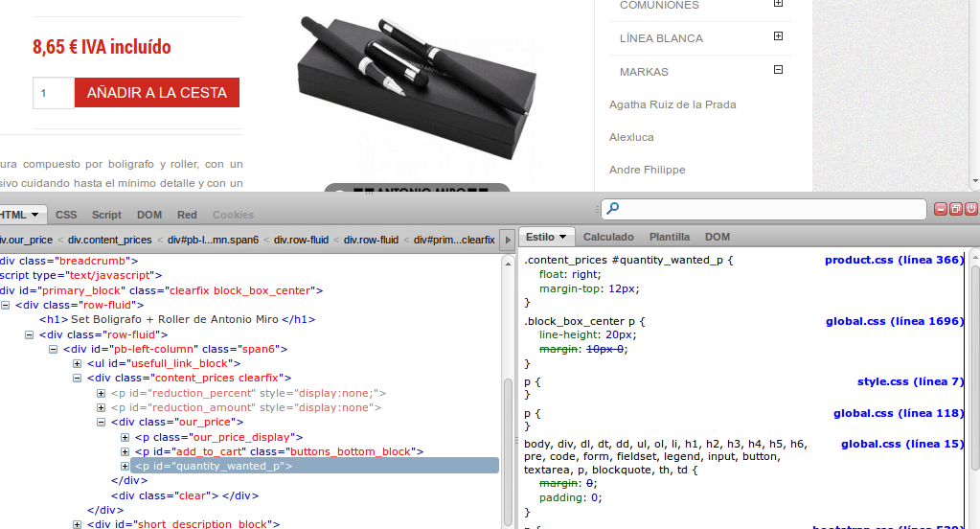Switch to the Plantilla side tab
This screenshot has width=980, height=529.
pos(670,237)
